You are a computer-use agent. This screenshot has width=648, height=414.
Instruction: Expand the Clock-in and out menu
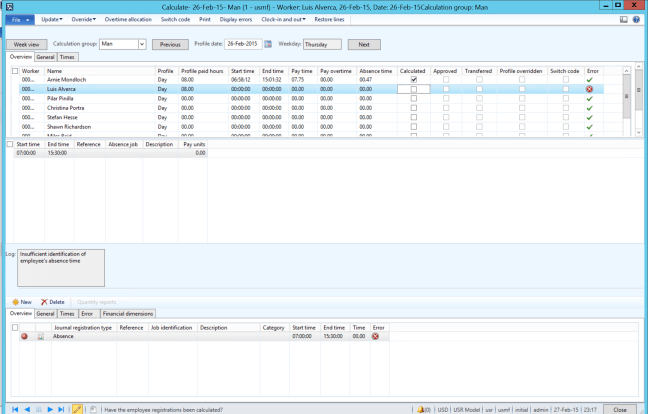pos(282,19)
